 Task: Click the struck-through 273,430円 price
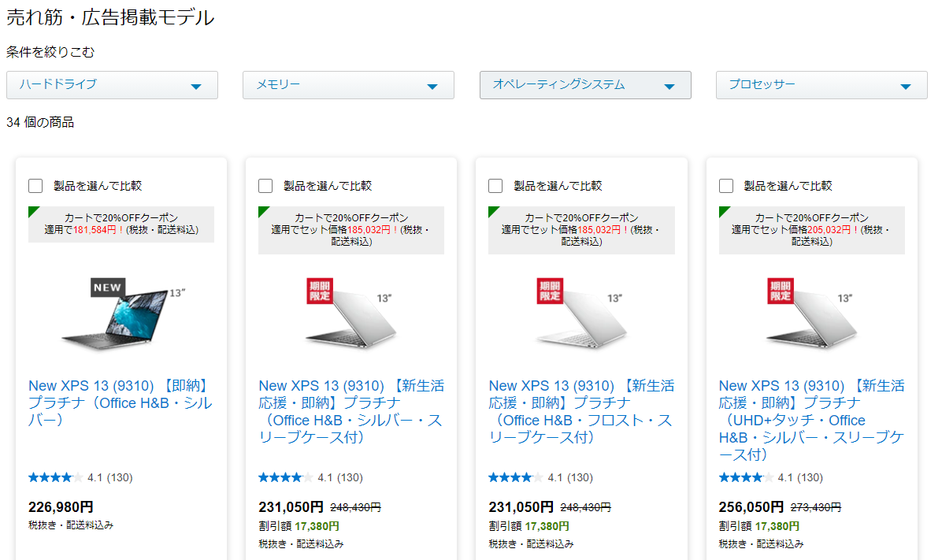click(816, 508)
